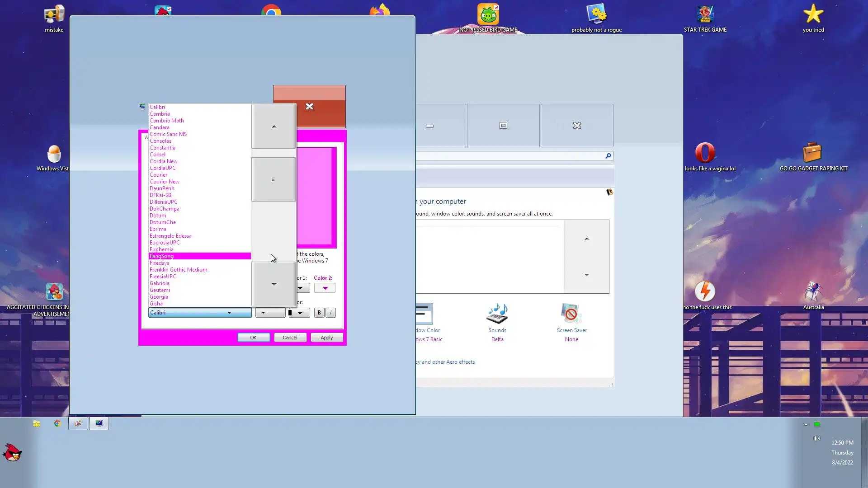Click the taskbar volume speaker icon

[816, 438]
